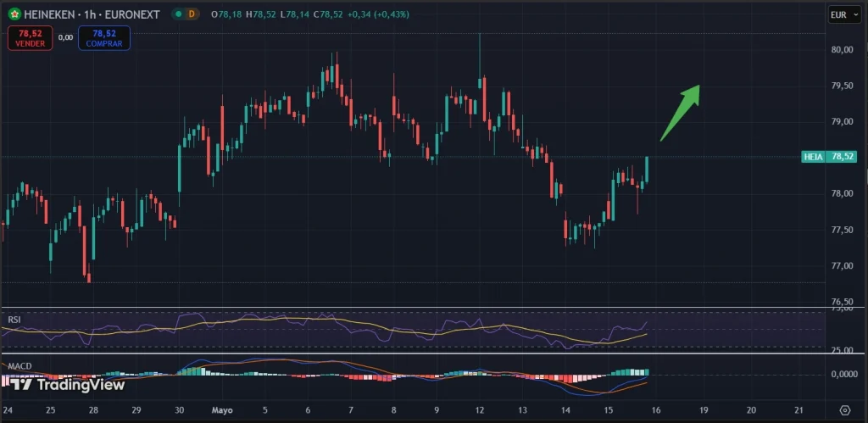The width and height of the screenshot is (868, 423).
Task: Click date 8 on time axis
Action: [x=393, y=410]
